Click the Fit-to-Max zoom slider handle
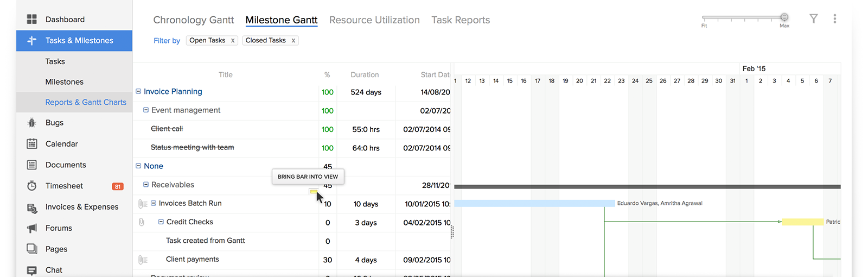Screen dimensions: 868x277 click(x=784, y=17)
